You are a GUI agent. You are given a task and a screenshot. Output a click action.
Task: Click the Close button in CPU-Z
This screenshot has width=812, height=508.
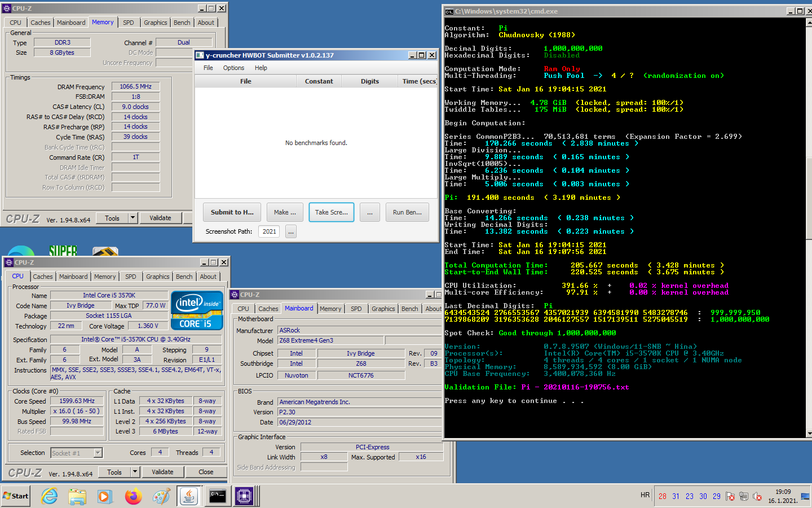click(x=206, y=472)
